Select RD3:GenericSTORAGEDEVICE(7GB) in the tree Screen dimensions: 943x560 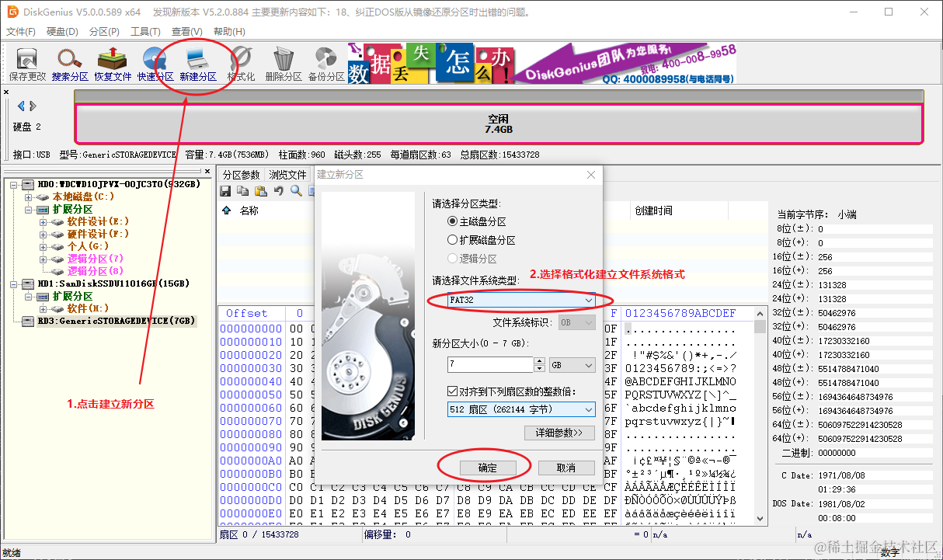[117, 321]
